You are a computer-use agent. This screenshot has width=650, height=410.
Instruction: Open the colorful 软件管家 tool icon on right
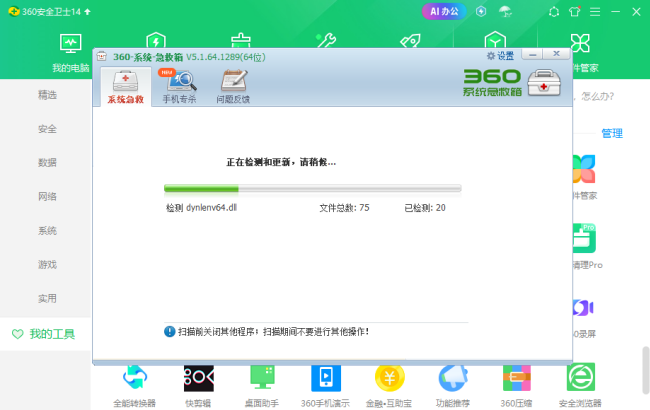coord(585,169)
